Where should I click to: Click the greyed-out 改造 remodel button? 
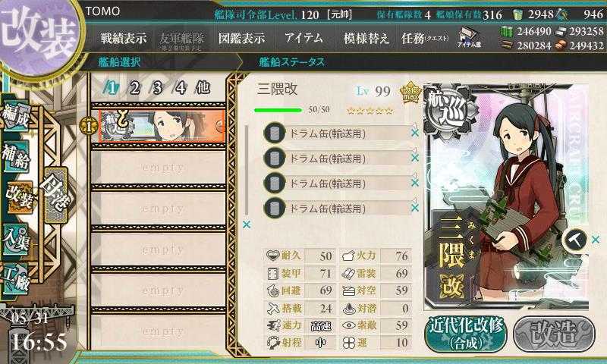point(554,334)
